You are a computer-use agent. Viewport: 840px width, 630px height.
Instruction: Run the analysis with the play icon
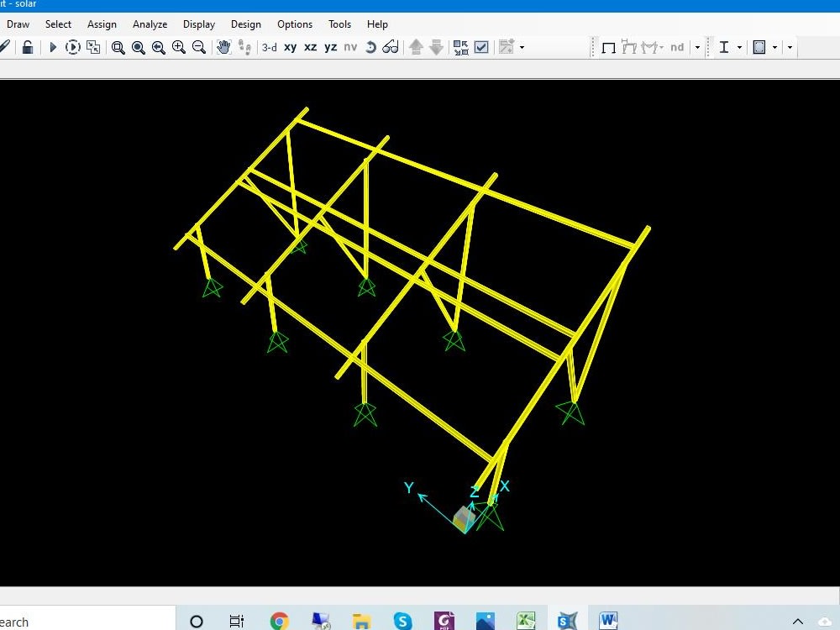[52, 47]
